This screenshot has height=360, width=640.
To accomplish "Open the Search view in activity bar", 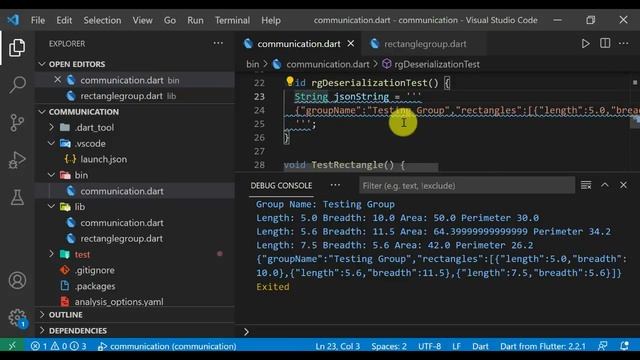I will tap(17, 84).
